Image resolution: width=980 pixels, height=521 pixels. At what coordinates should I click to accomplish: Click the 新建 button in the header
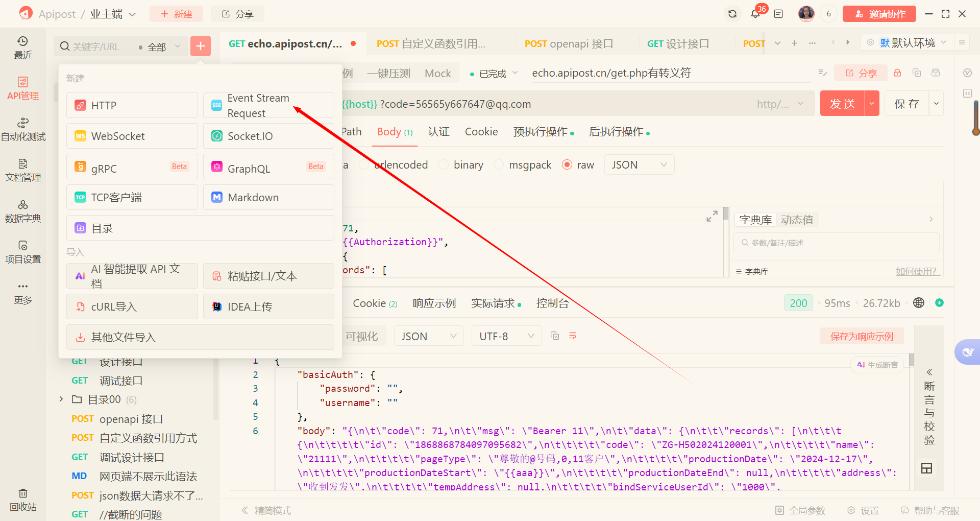pyautogui.click(x=176, y=14)
